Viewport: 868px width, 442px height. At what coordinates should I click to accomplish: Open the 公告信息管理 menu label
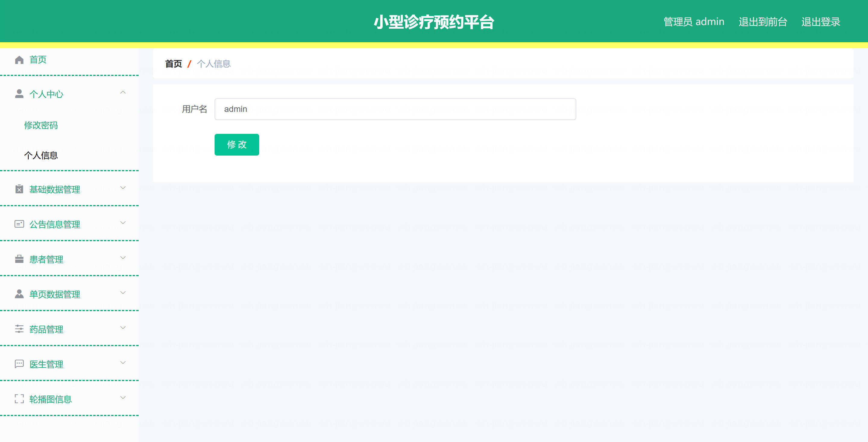coord(55,225)
